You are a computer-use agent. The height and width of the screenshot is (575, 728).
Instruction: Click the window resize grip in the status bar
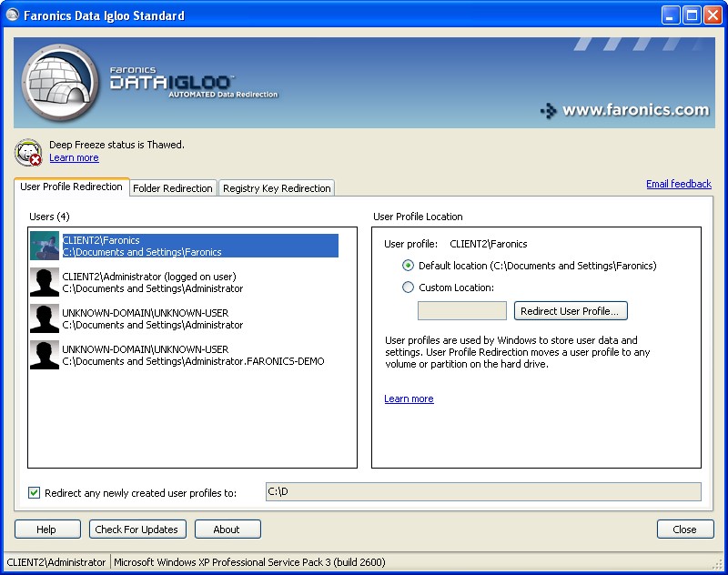click(718, 564)
